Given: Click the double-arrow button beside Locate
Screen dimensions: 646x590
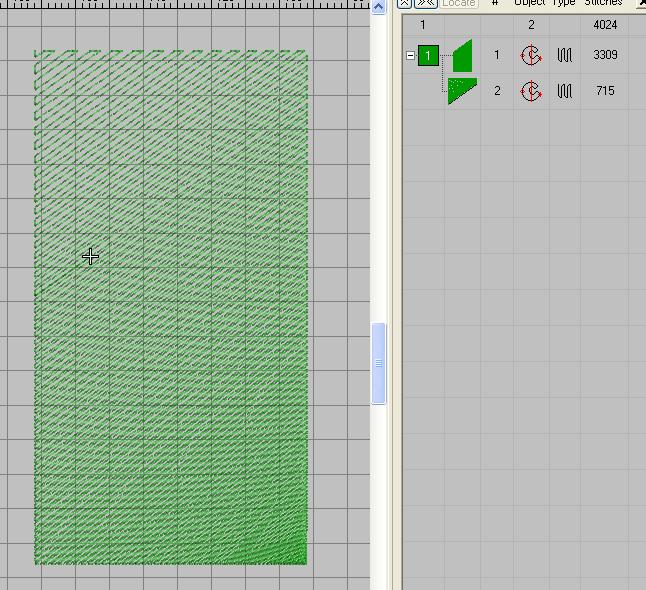Looking at the screenshot, I should pos(427,3).
